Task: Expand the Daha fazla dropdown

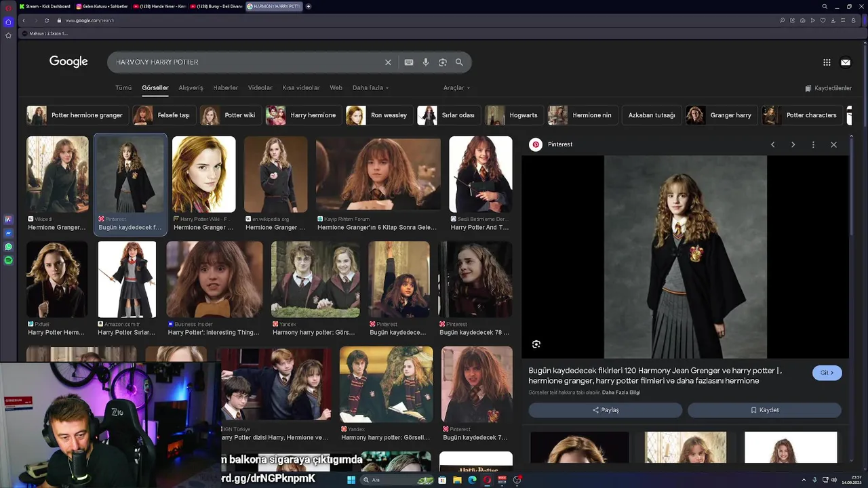Action: click(370, 87)
